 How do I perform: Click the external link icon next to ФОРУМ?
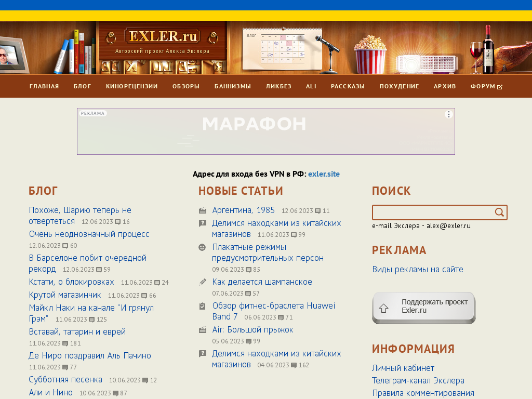point(500,87)
